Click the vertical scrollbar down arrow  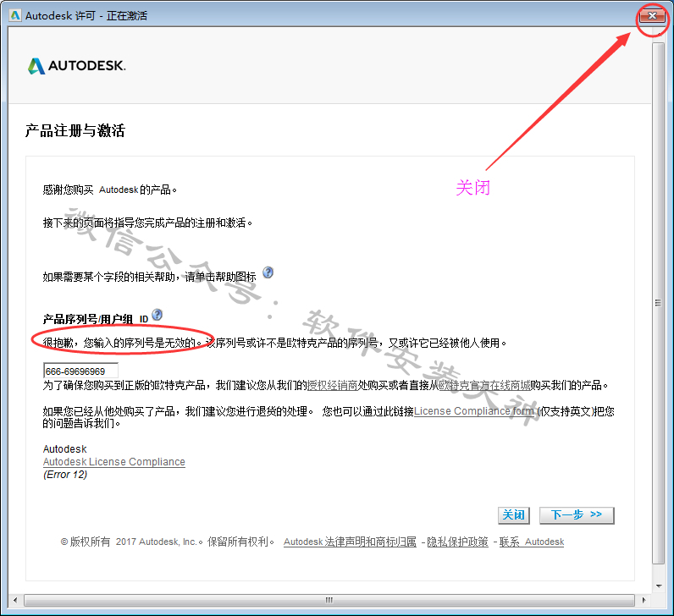point(658,586)
